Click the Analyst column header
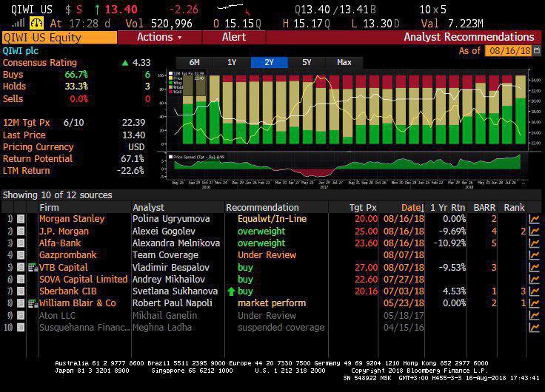Screen dimensions: 545x392 [x=148, y=208]
